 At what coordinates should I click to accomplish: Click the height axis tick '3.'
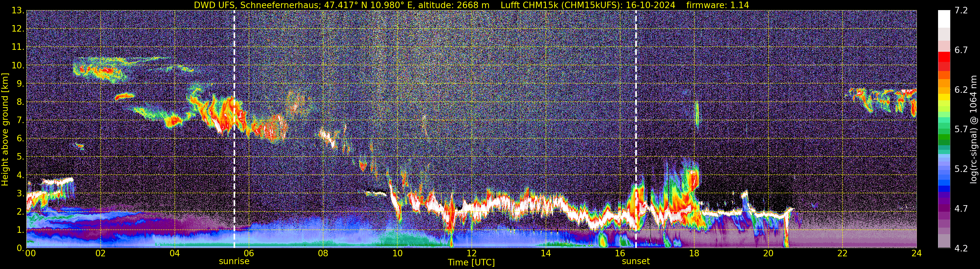20,193
